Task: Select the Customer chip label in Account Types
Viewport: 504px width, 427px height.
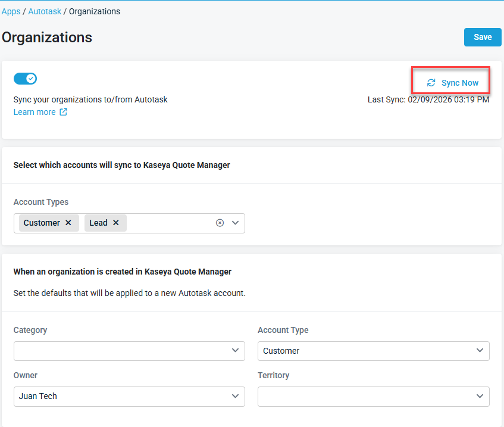Action: (42, 223)
